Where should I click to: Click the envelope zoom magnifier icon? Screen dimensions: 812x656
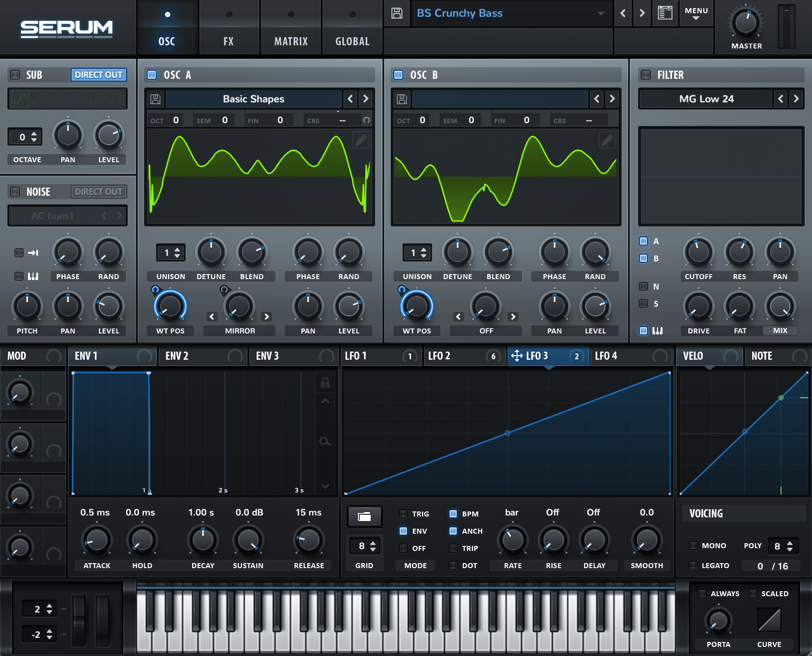point(325,441)
